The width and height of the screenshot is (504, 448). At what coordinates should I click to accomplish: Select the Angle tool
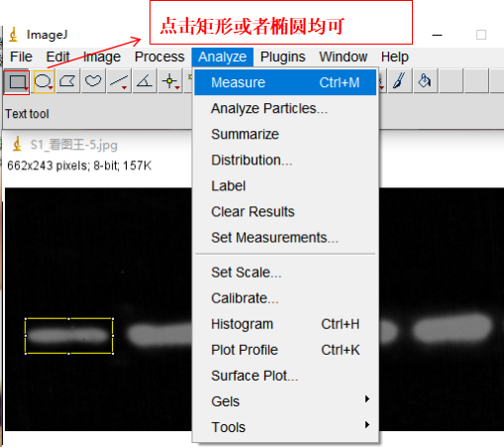coord(145,81)
